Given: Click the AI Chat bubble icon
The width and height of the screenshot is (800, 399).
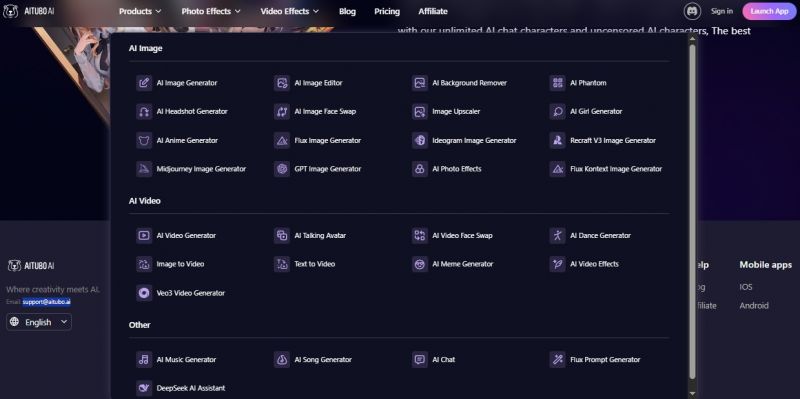Looking at the screenshot, I should (419, 359).
